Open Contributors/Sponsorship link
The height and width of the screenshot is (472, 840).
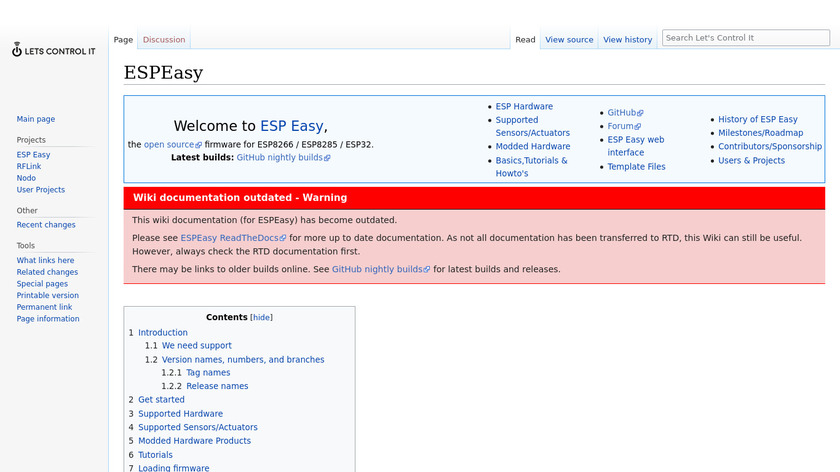[770, 146]
